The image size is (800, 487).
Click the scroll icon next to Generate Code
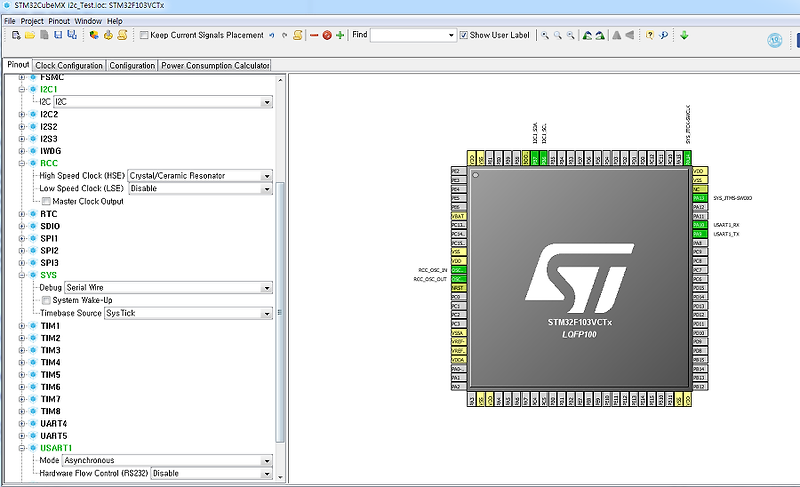pyautogui.click(x=122, y=35)
